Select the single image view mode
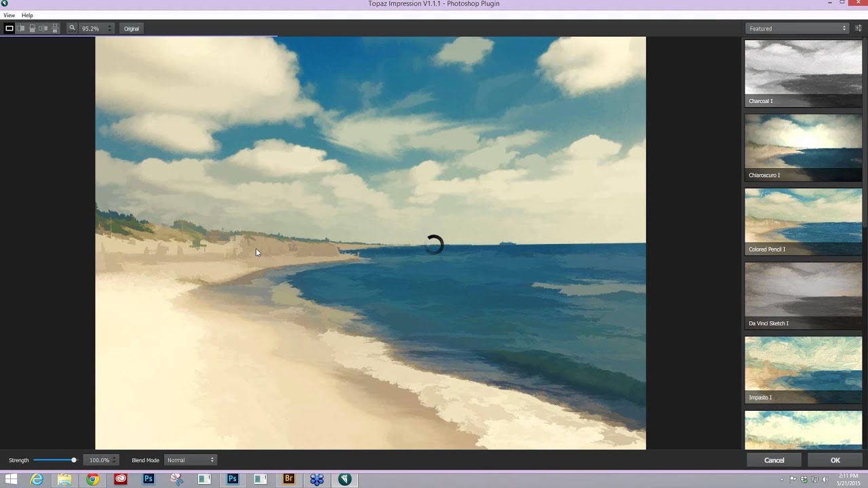Image resolution: width=868 pixels, height=488 pixels. tap(9, 28)
